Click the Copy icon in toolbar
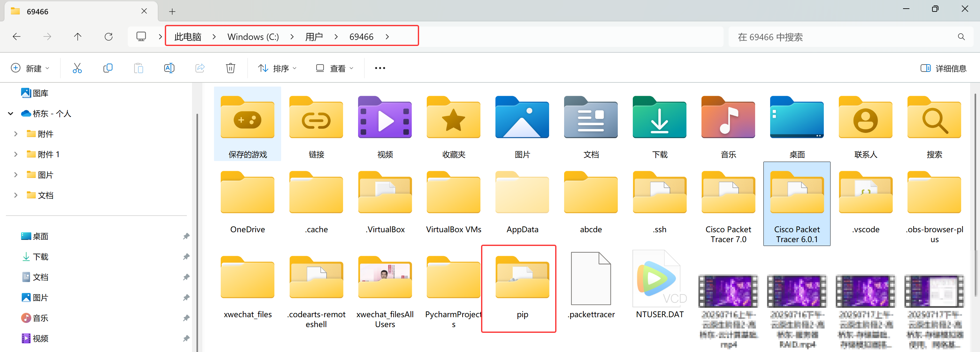The width and height of the screenshot is (980, 352). pyautogui.click(x=108, y=68)
